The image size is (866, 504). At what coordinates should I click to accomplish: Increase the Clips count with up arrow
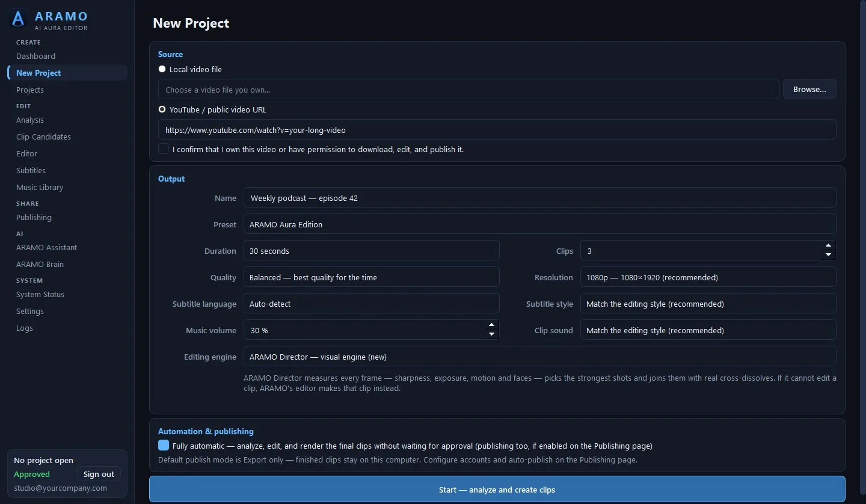point(828,245)
